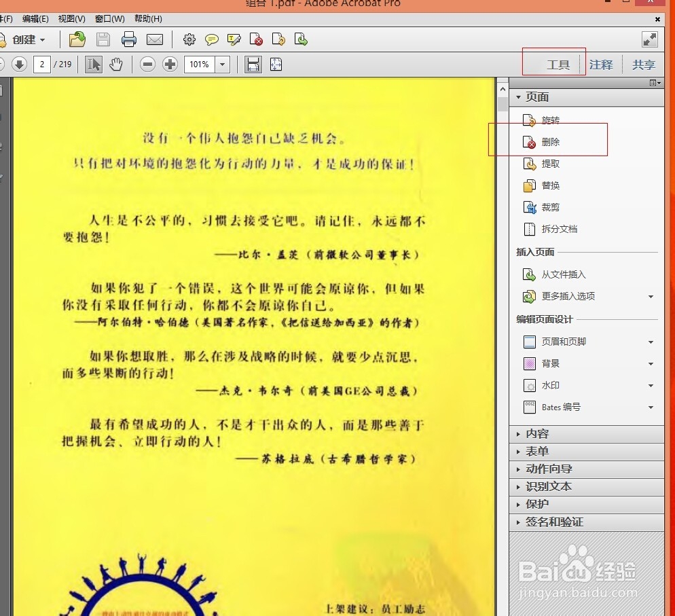The image size is (675, 616).
Task: Select the highlight text tool icon
Action: [234, 39]
